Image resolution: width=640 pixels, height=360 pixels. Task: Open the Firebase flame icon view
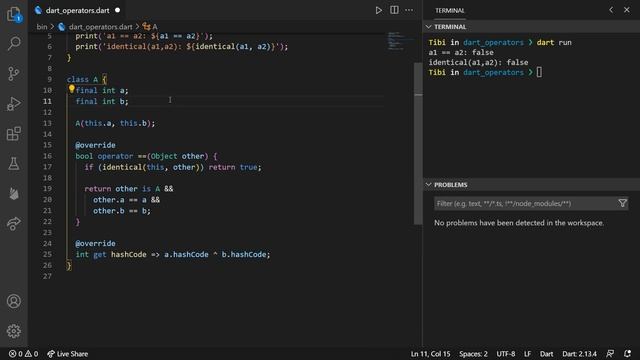(x=14, y=193)
